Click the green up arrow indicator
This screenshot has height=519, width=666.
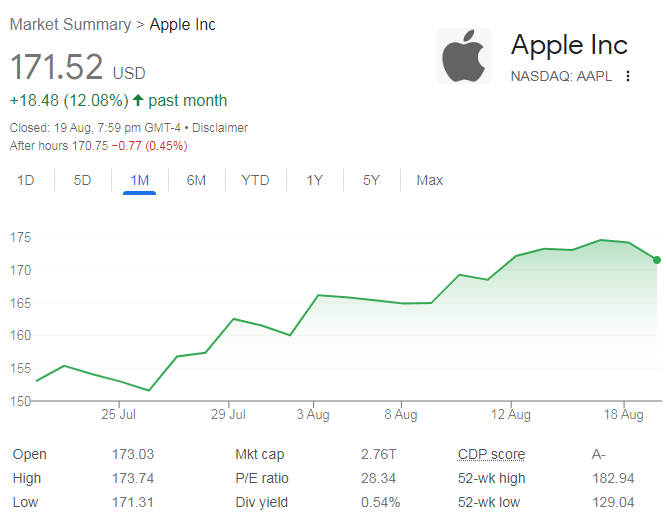tap(138, 100)
